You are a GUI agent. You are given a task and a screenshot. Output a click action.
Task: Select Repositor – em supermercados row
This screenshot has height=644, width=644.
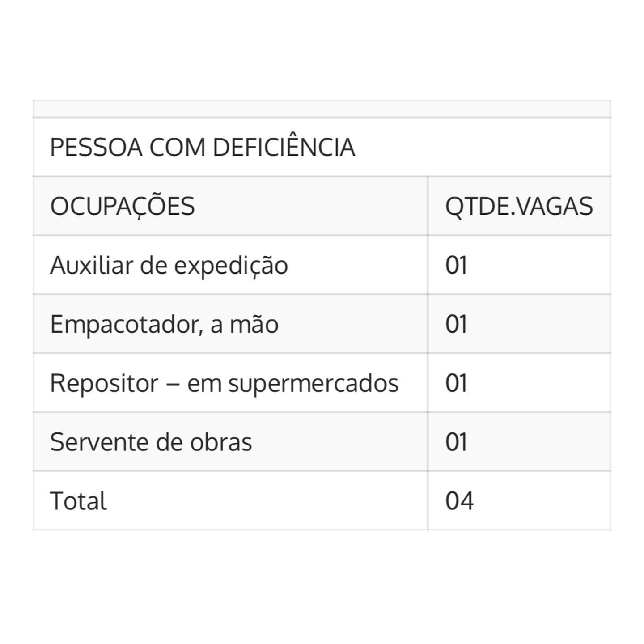click(322, 383)
